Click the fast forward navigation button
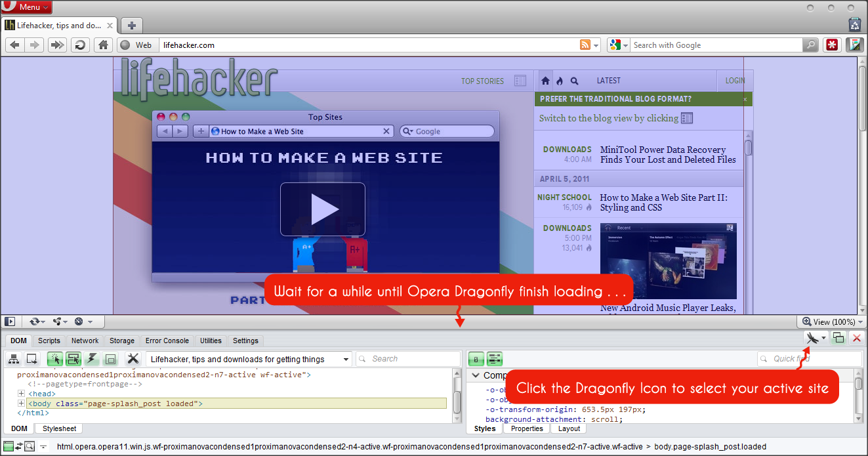The width and height of the screenshot is (868, 456). tap(57, 45)
